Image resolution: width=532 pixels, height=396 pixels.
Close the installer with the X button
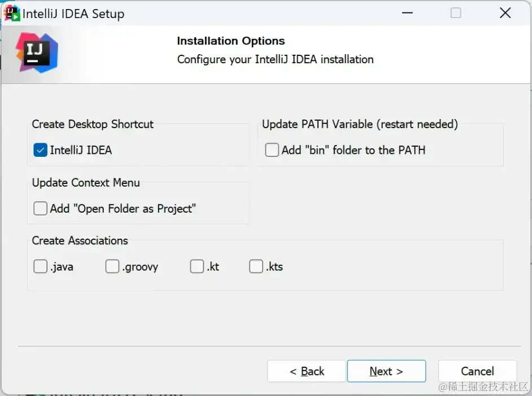point(505,13)
